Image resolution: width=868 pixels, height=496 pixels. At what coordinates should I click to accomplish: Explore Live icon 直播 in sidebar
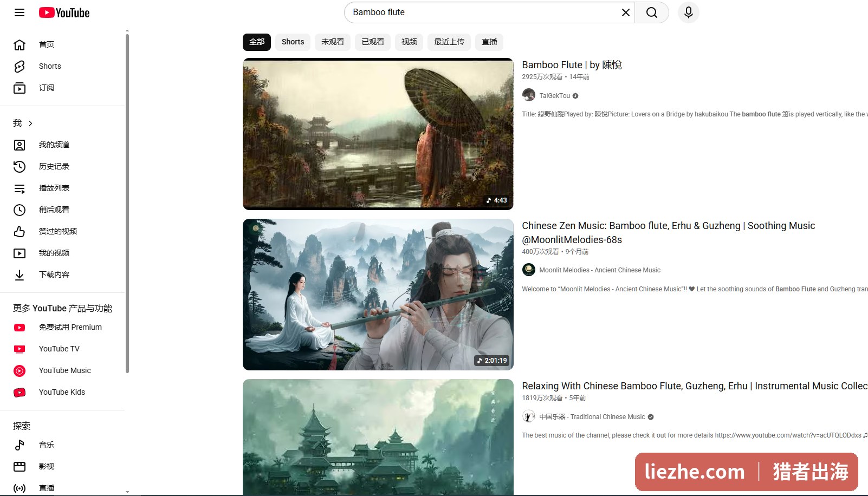[x=20, y=488]
